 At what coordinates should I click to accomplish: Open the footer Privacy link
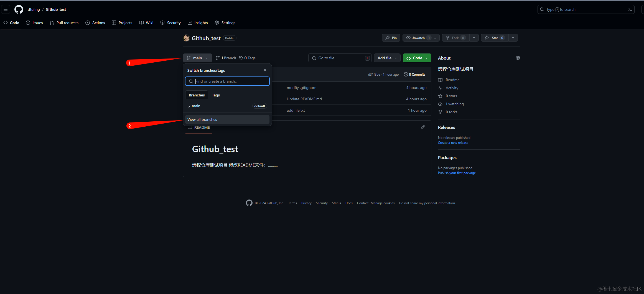click(x=306, y=203)
